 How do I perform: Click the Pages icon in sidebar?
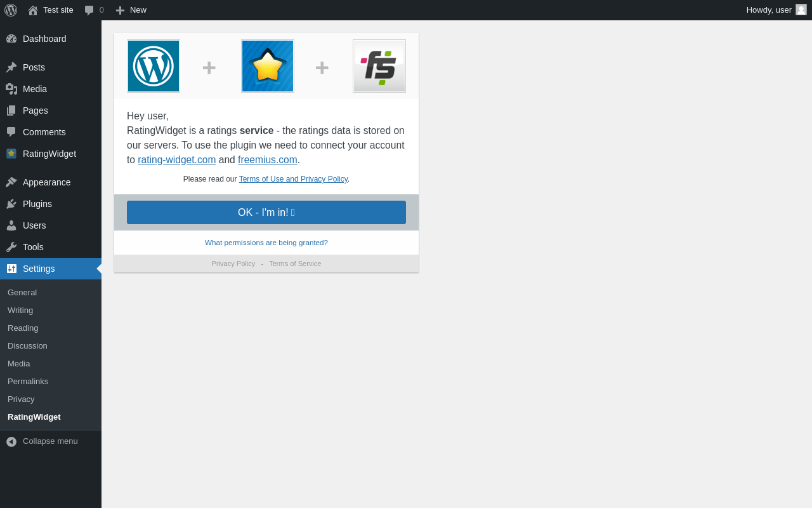tap(11, 110)
